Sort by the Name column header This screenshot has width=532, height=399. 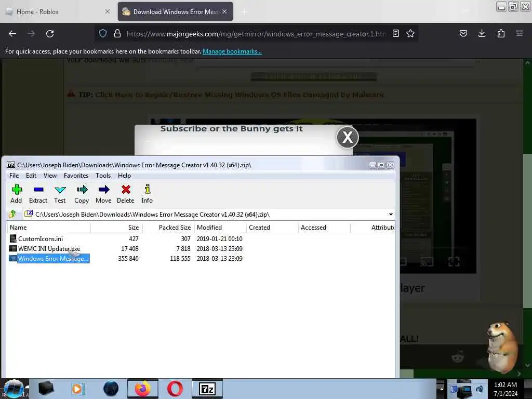tap(48, 228)
